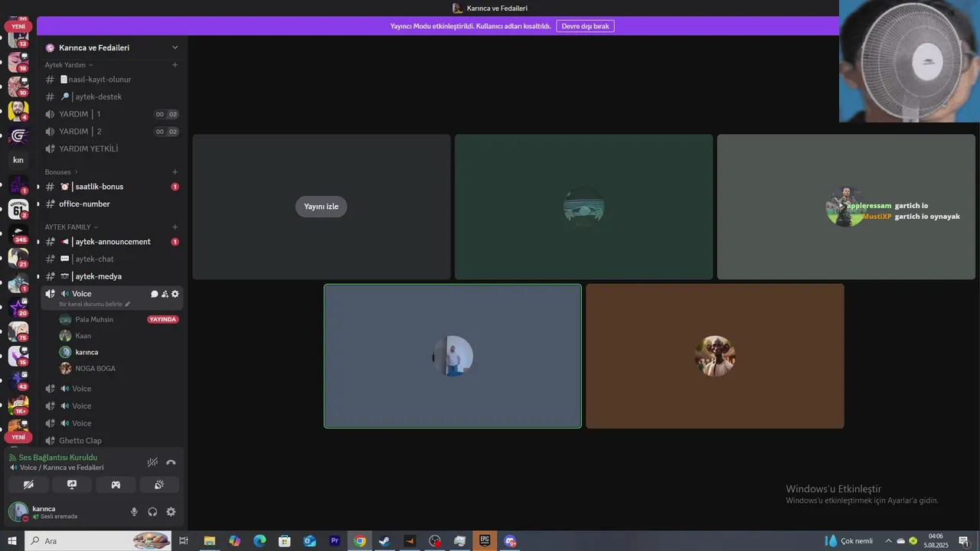Open aytek-medya channel
This screenshot has height=551, width=980.
(112, 276)
